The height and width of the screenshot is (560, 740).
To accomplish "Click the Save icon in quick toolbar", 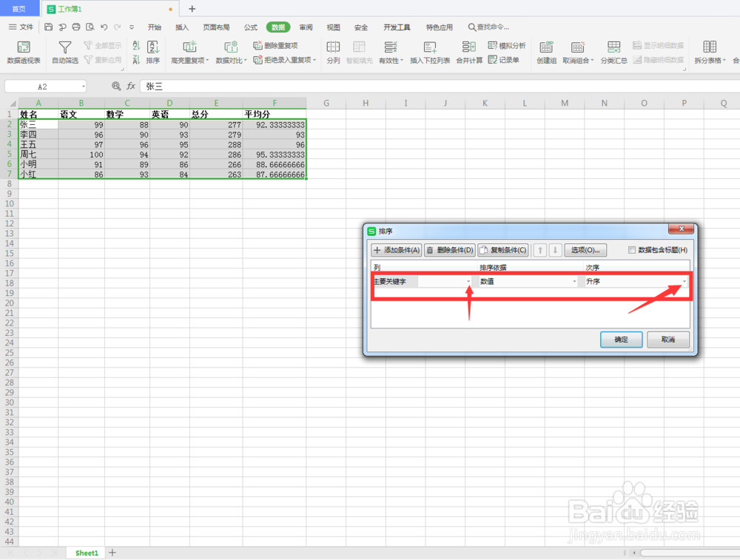I will (48, 27).
